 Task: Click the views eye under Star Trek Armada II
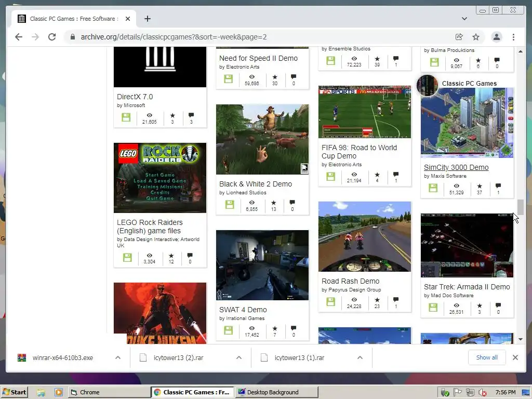pyautogui.click(x=456, y=305)
